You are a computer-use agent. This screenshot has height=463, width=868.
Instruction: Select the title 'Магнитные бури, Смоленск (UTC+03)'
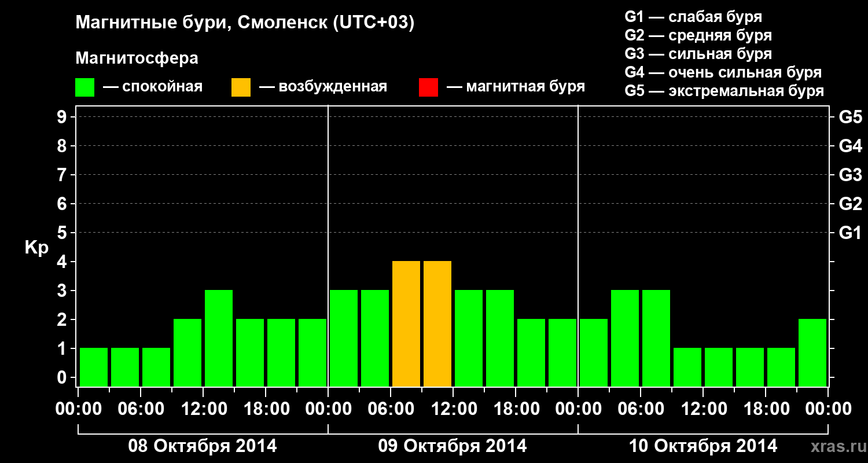(x=245, y=24)
